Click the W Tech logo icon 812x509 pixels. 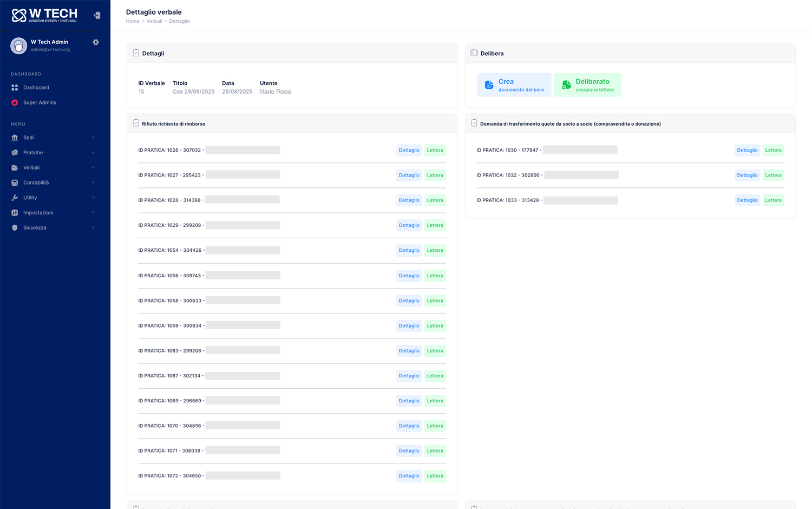click(x=19, y=16)
